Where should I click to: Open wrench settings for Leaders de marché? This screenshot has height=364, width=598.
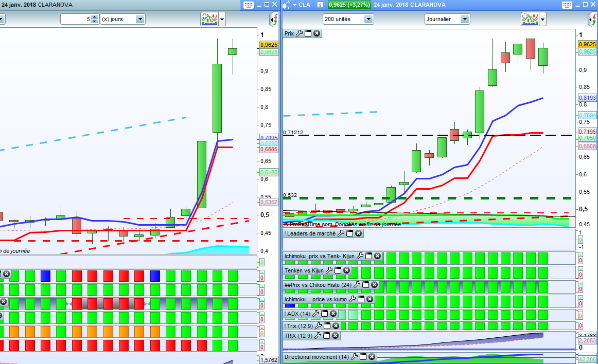[x=341, y=233]
